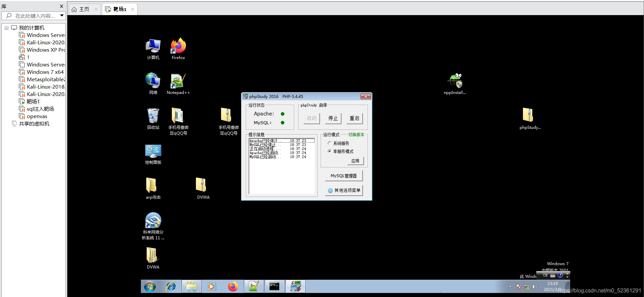Screen dimensions: 644x297
Task: Switch to phpStudy taskbar button
Action: (x=296, y=287)
